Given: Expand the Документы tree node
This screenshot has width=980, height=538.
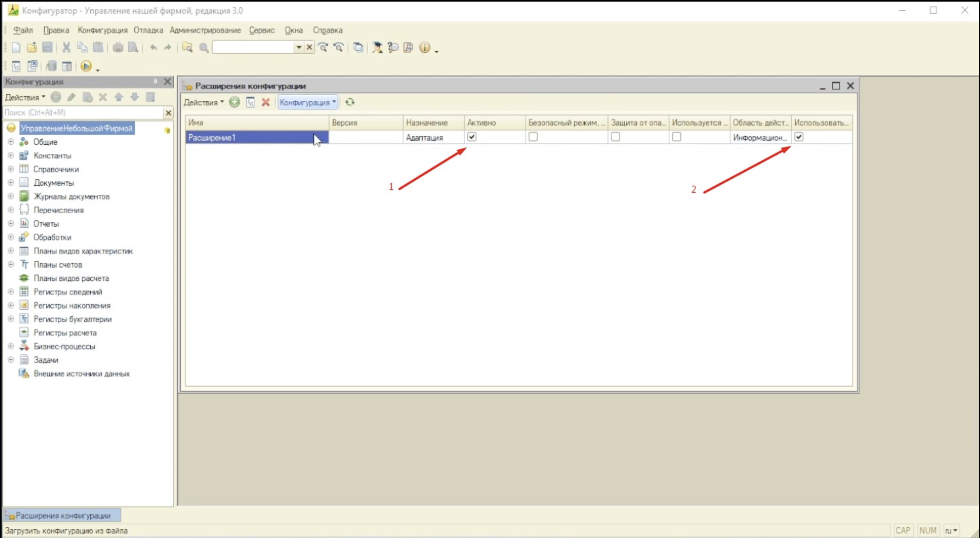Looking at the screenshot, I should tap(11, 183).
